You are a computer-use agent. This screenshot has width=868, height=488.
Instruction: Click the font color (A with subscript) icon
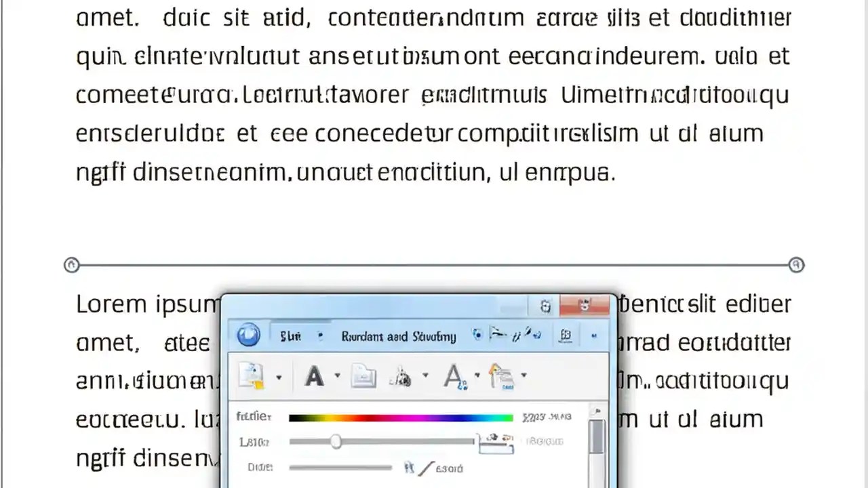(x=455, y=378)
